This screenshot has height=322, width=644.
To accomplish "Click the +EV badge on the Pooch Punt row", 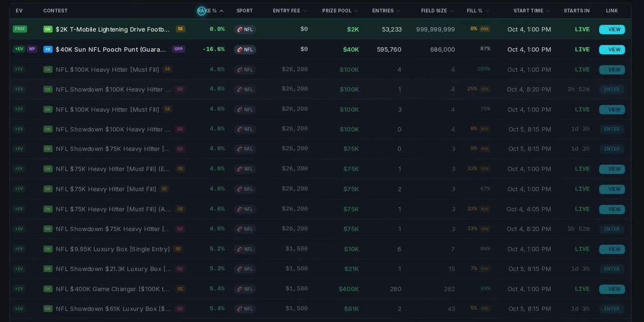I will (x=19, y=49).
